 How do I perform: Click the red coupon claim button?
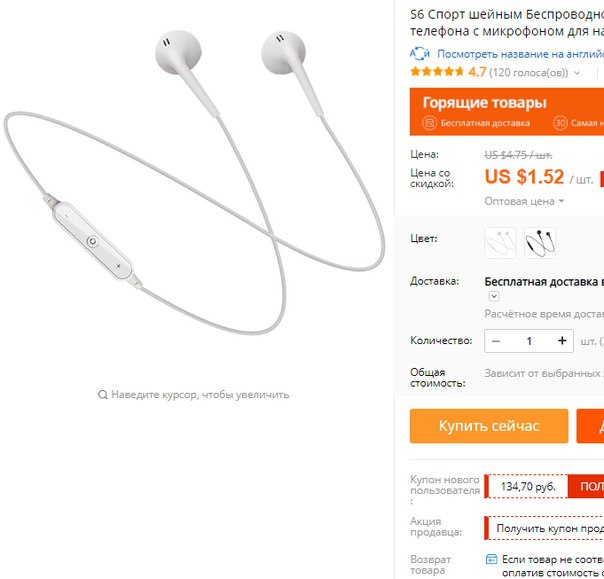(586, 486)
